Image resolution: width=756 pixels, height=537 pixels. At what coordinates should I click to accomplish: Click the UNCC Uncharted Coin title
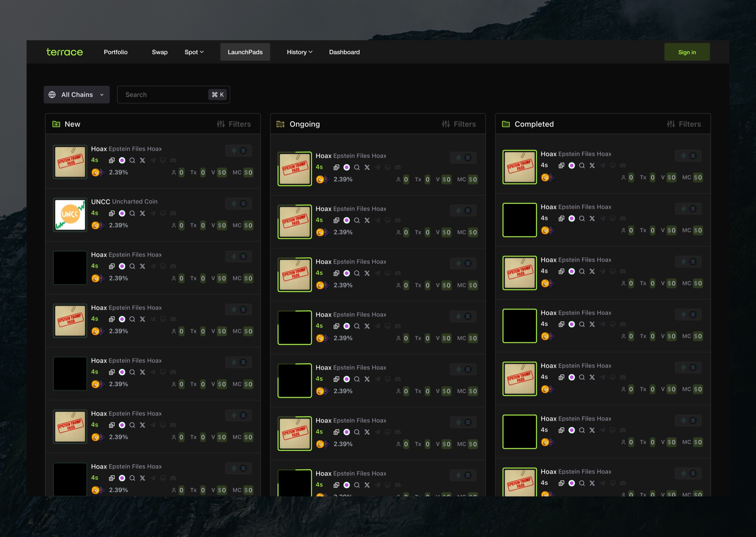pyautogui.click(x=124, y=201)
